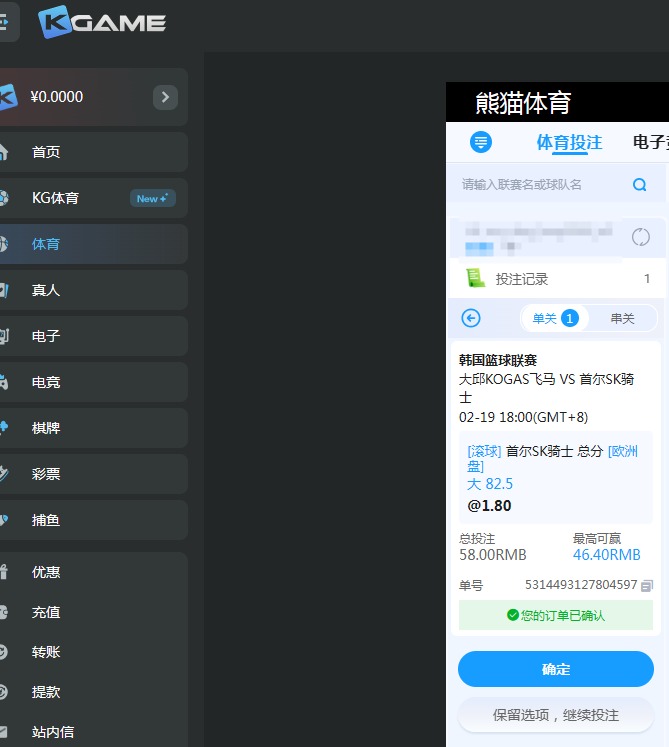Click the 熊猫体育 header title
Image resolution: width=669 pixels, height=747 pixels.
point(523,103)
